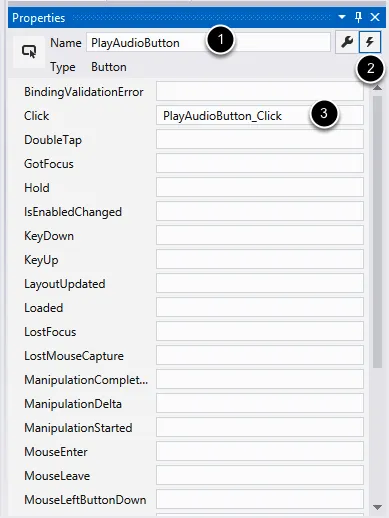
Task: Select the BindingValidationError handler field
Action: (x=260, y=91)
